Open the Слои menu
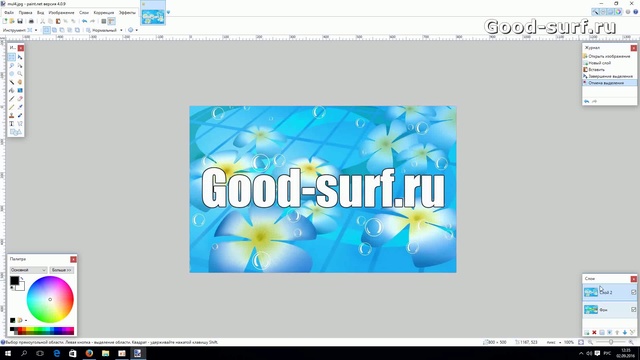This screenshot has width=640, height=360. [x=84, y=13]
